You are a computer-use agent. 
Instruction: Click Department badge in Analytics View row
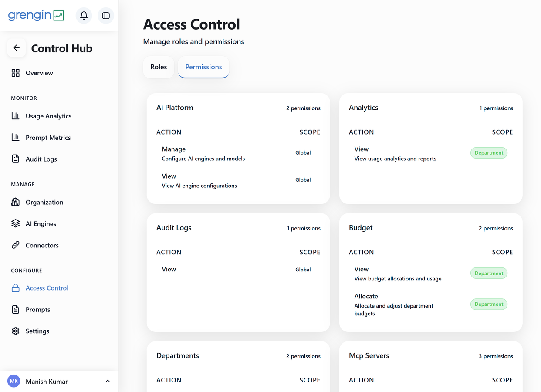[x=489, y=153]
